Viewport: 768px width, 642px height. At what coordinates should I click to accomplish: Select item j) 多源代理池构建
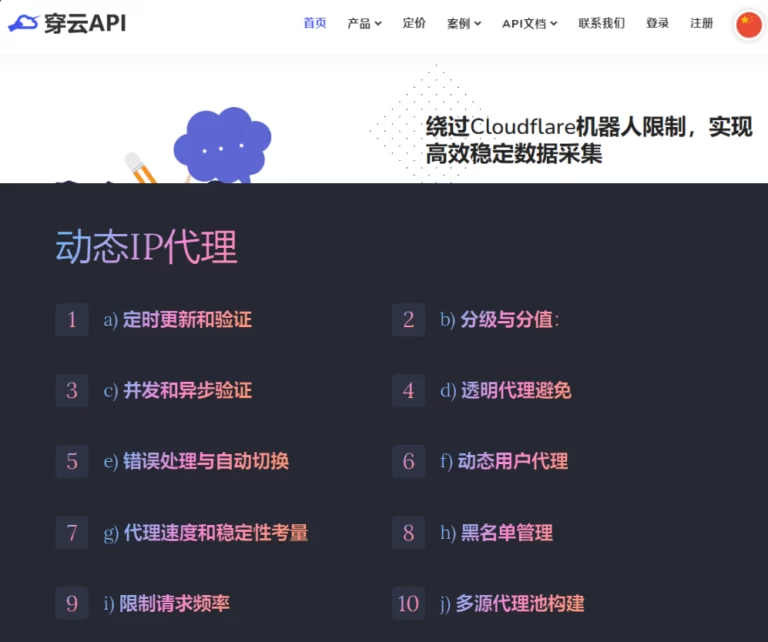[x=512, y=603]
